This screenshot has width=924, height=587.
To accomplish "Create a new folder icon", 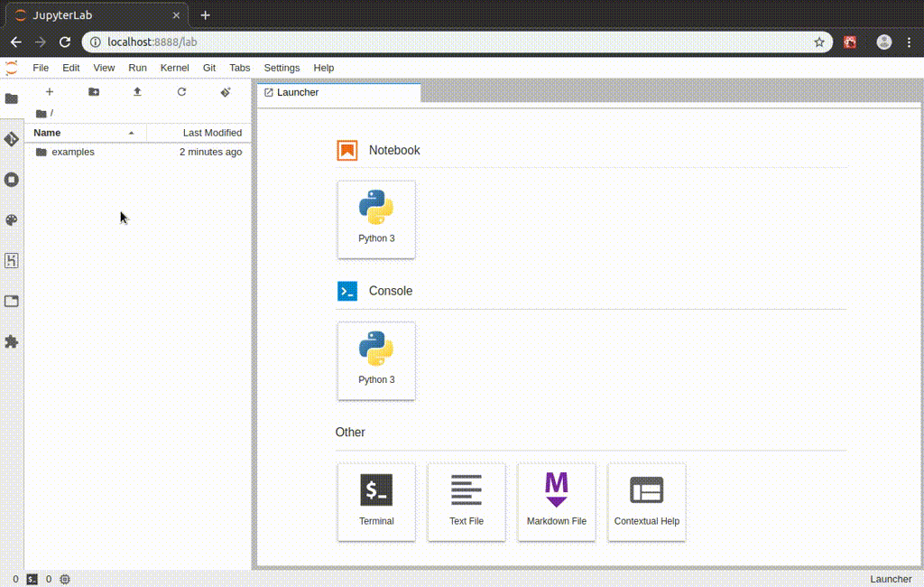I will 94,91.
